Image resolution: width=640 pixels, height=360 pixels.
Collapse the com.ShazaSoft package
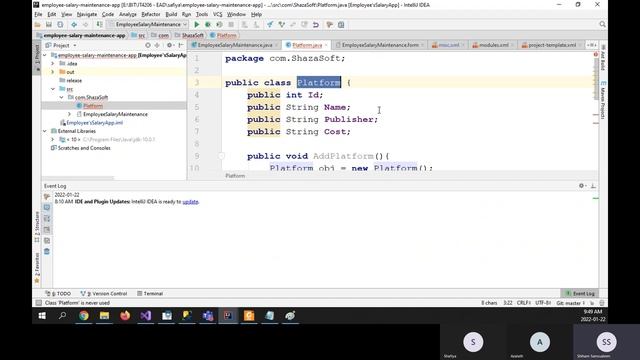[61, 97]
